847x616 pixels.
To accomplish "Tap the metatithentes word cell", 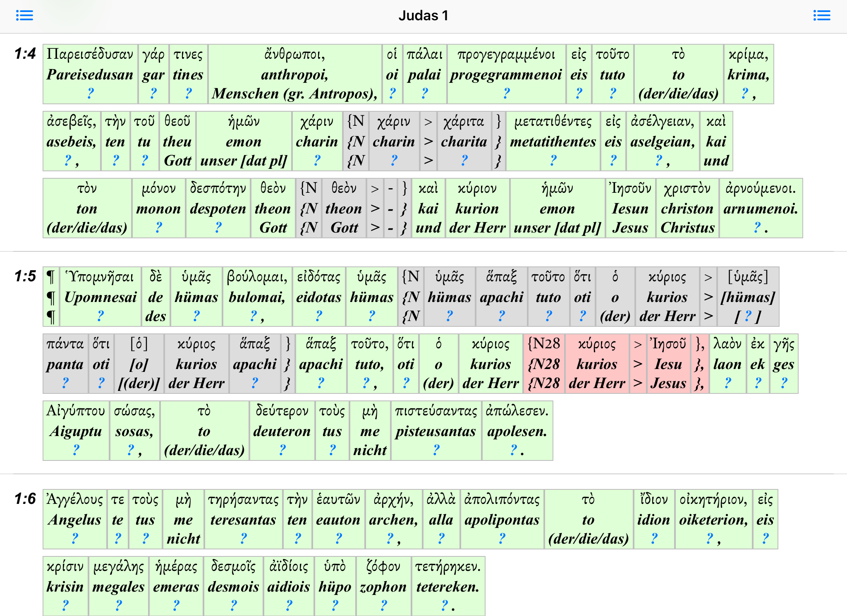I will 553,141.
